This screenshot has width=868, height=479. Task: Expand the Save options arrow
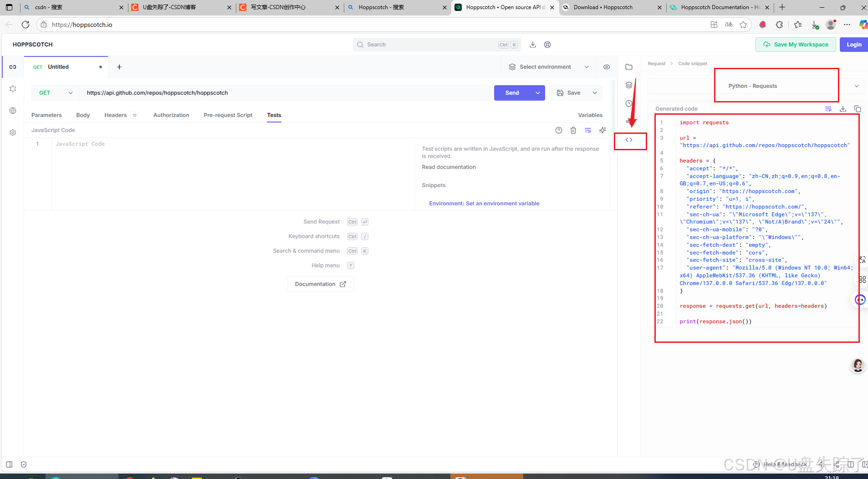point(595,93)
